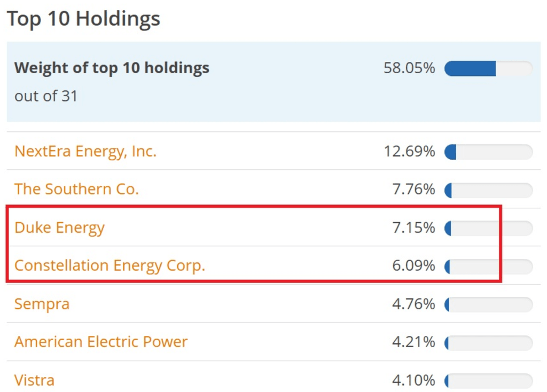
Task: Click American Electric Power's weight bar
Action: pyautogui.click(x=488, y=342)
